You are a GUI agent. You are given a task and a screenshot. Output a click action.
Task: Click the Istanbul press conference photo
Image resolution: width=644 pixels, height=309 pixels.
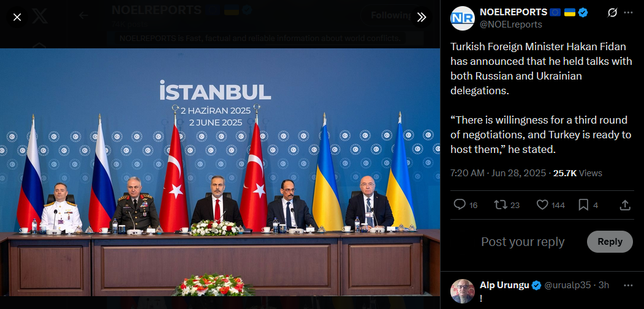220,173
